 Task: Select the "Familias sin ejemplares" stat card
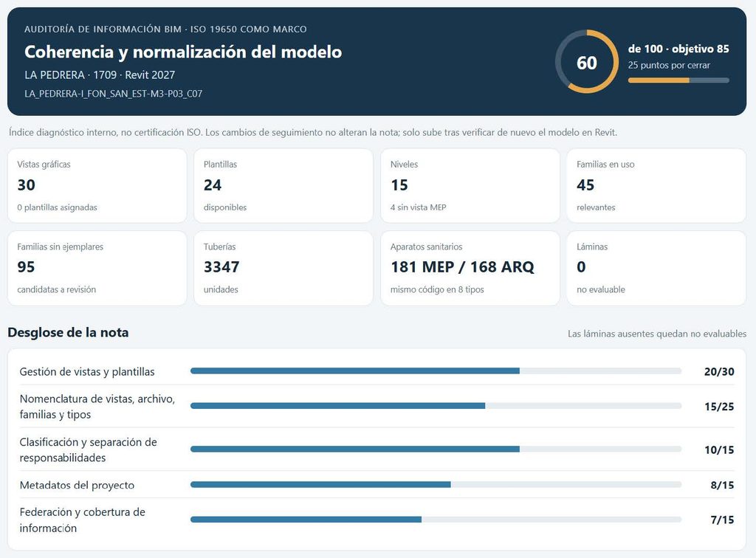pyautogui.click(x=97, y=268)
